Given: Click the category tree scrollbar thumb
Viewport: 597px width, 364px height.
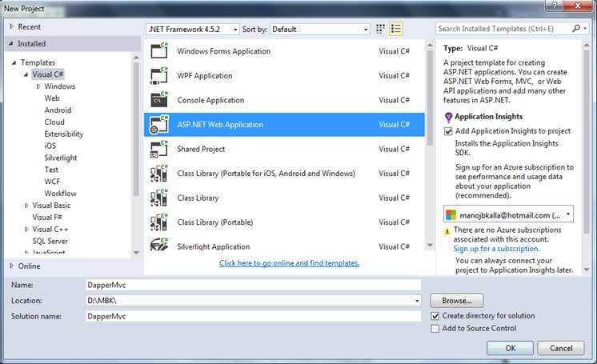Looking at the screenshot, I should [136, 130].
